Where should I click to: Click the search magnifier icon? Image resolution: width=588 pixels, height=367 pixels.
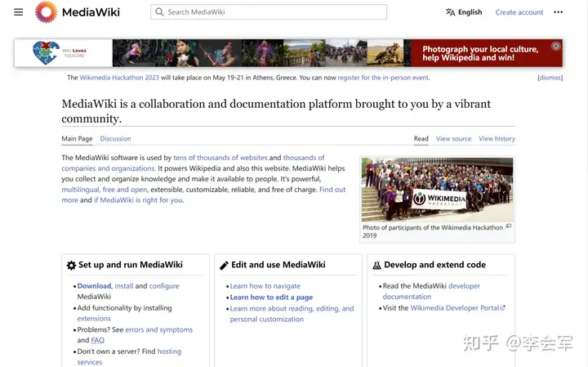pos(159,12)
